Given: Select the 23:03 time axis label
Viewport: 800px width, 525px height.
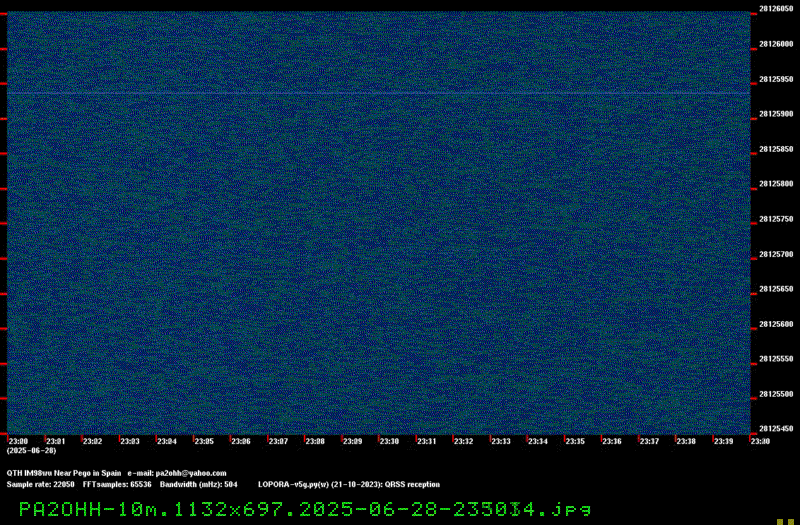Looking at the screenshot, I should click(130, 441).
